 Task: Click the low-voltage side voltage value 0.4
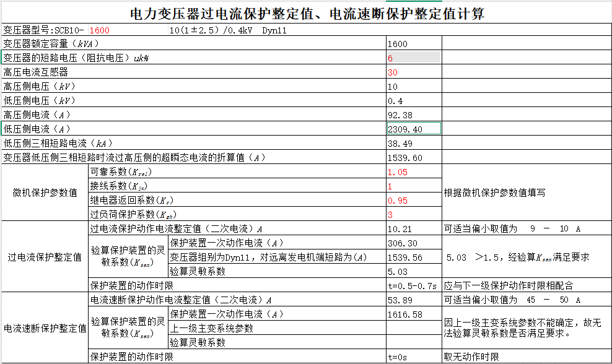click(413, 100)
